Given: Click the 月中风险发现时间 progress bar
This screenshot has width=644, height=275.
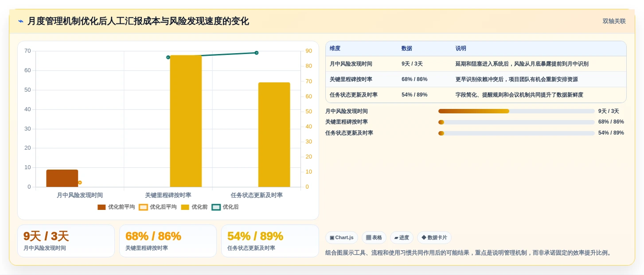Looking at the screenshot, I should pos(516,111).
